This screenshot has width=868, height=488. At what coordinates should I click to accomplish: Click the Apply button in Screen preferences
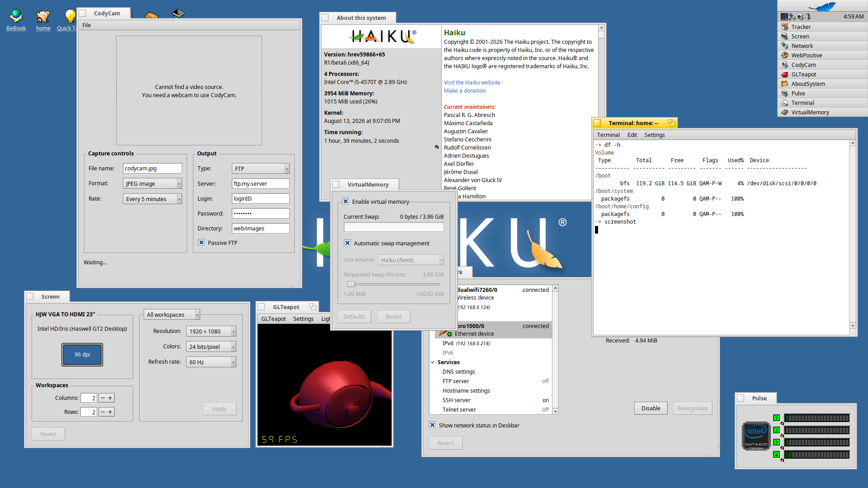click(219, 408)
